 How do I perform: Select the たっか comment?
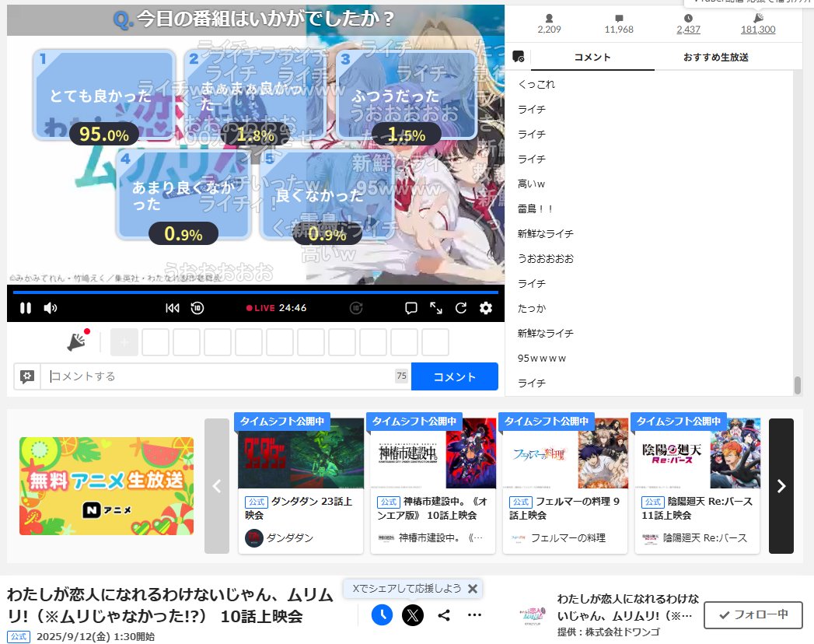coord(532,309)
